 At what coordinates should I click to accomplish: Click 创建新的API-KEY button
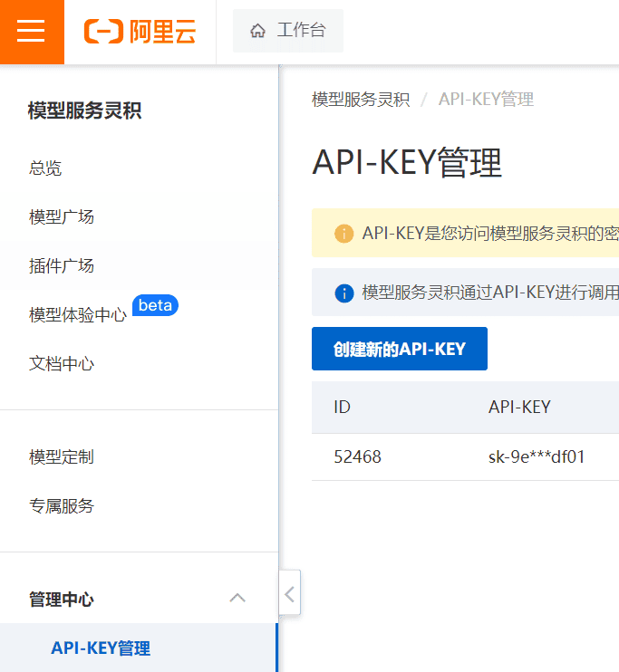point(400,349)
